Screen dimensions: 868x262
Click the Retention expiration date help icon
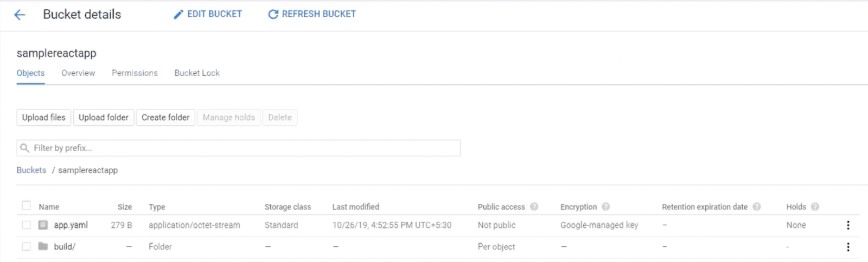[x=757, y=207]
